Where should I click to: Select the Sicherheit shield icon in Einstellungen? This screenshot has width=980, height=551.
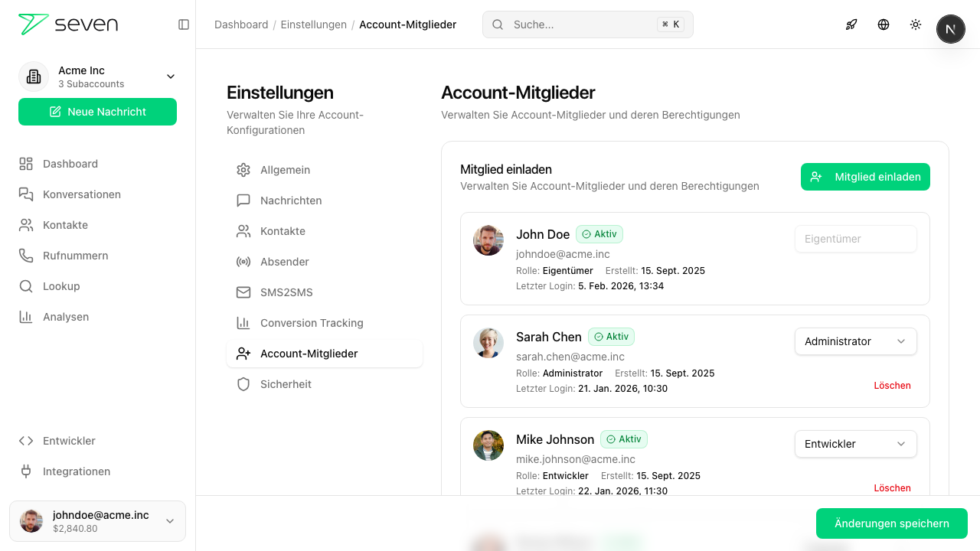pos(243,384)
